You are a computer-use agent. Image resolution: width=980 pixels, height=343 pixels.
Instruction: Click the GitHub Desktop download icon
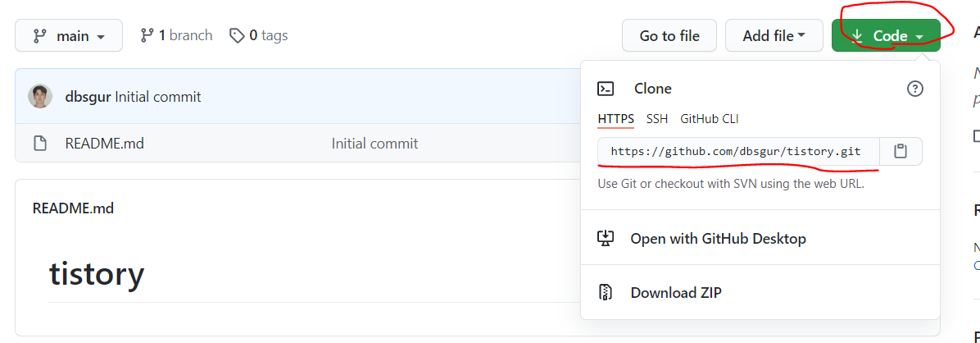606,238
